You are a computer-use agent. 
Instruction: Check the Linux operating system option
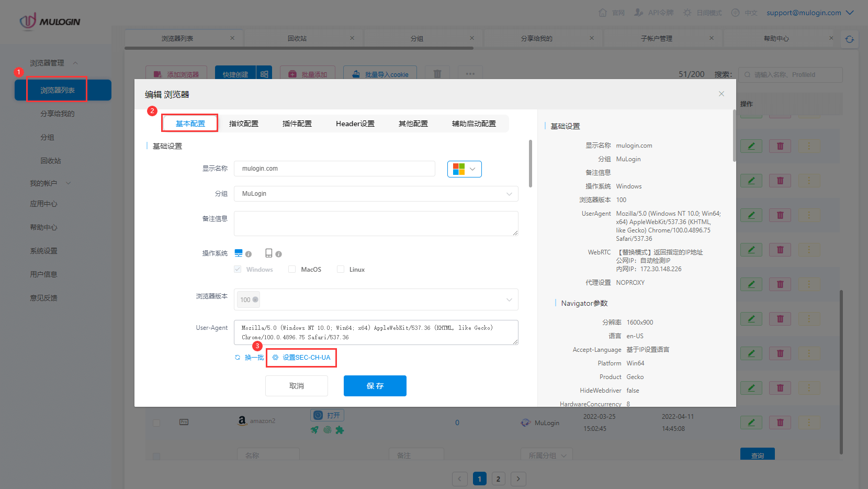(x=340, y=269)
